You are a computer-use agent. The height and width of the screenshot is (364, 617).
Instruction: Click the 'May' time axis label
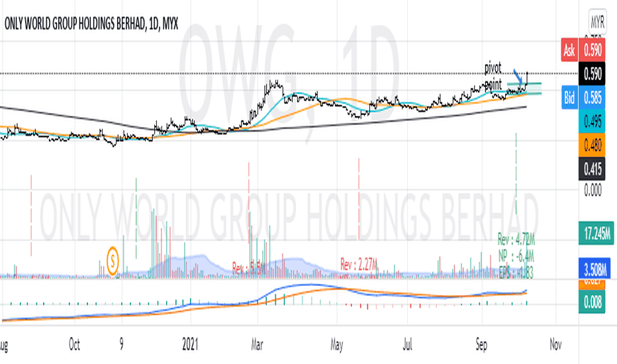(x=336, y=345)
